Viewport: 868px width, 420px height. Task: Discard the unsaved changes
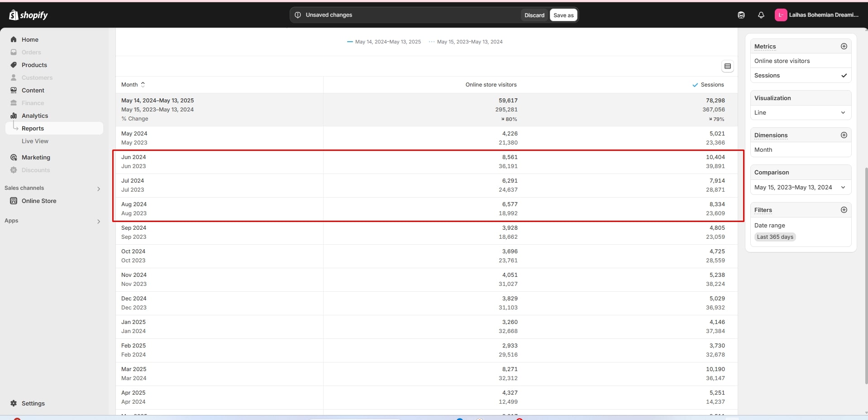tap(534, 15)
